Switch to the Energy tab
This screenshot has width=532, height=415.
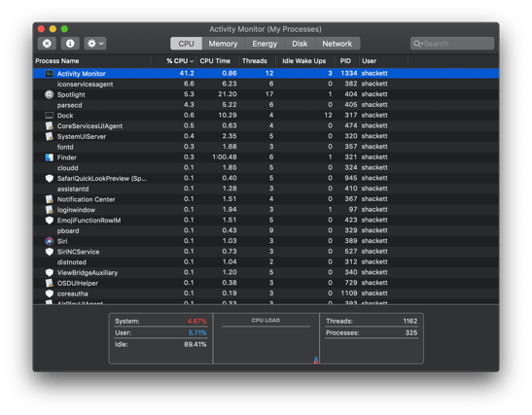pyautogui.click(x=265, y=44)
